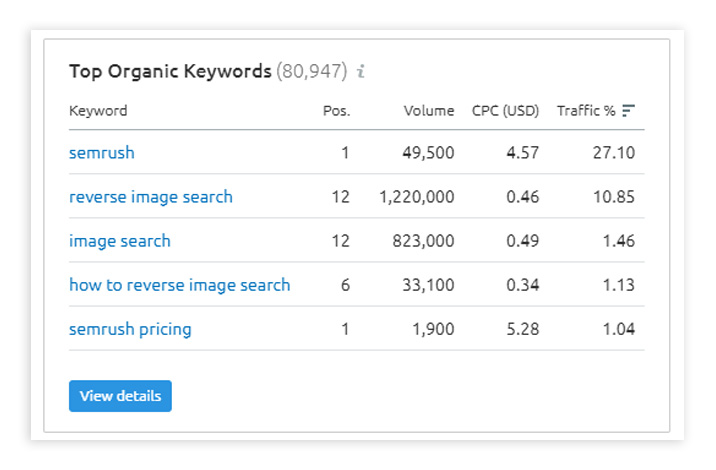Image resolution: width=716 pixels, height=470 pixels.
Task: Click the CPC (USD) column header
Action: [x=505, y=111]
